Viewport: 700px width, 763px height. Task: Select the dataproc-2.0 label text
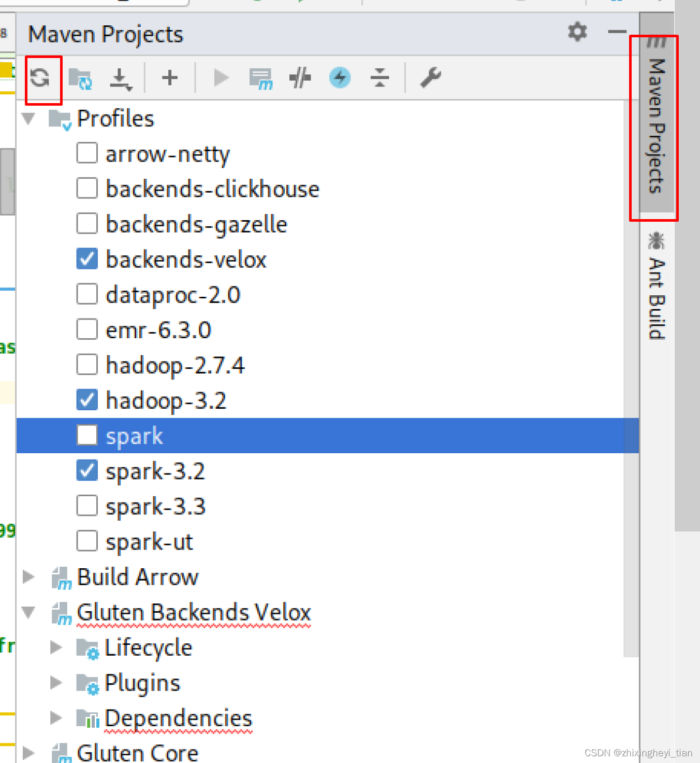[x=173, y=295]
